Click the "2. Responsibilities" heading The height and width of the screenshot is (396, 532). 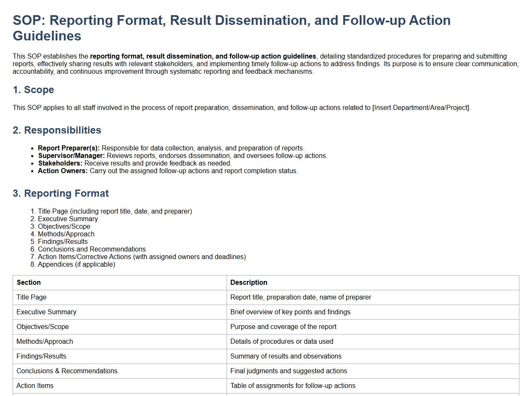[x=57, y=130]
